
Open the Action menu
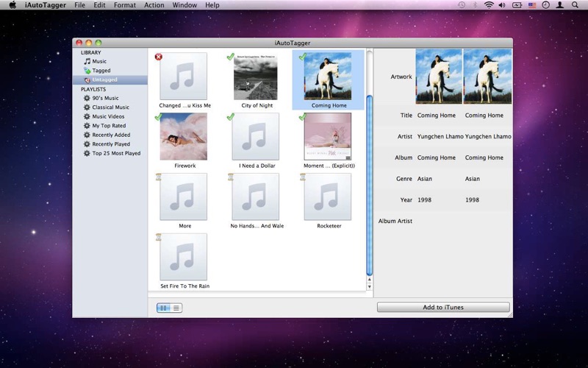point(154,5)
